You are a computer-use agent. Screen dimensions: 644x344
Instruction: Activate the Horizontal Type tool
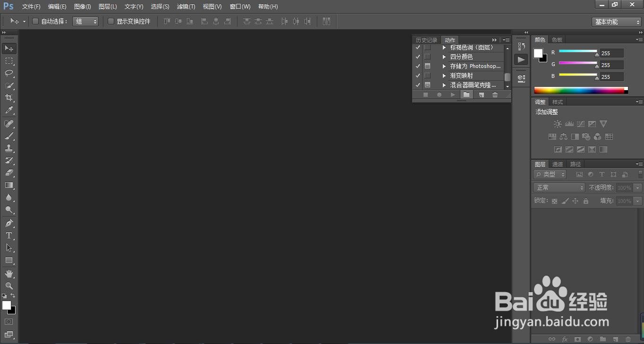click(x=9, y=235)
